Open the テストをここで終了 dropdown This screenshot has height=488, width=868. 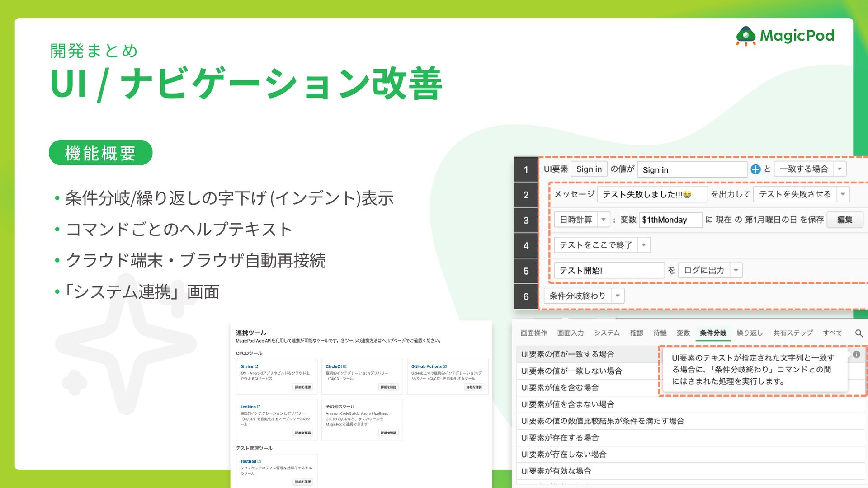click(602, 245)
